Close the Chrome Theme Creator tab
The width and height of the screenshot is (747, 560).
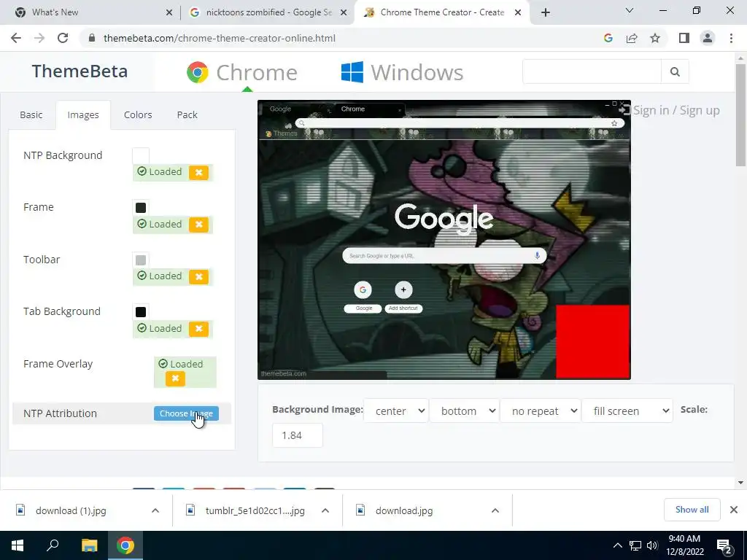tap(518, 12)
